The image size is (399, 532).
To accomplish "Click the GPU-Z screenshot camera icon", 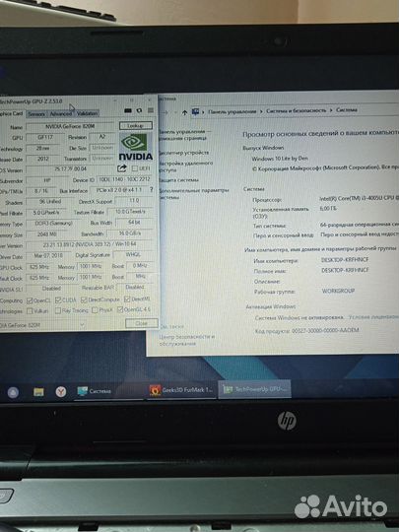I will pos(128,110).
